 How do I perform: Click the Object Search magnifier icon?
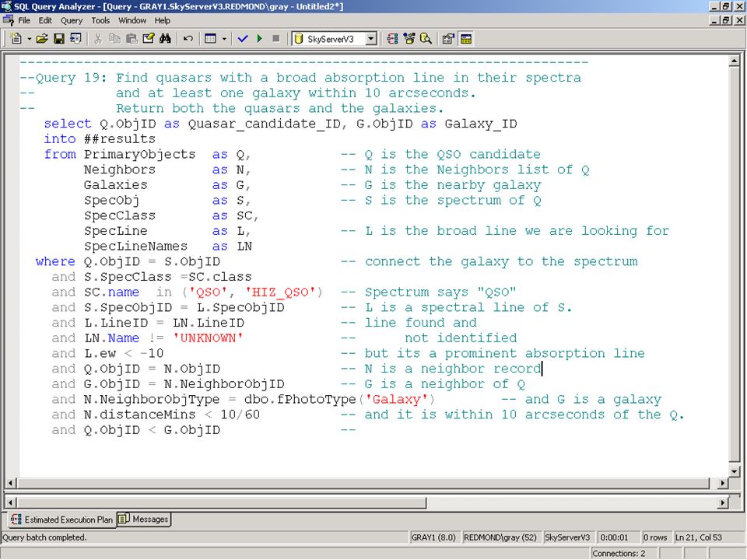click(426, 39)
